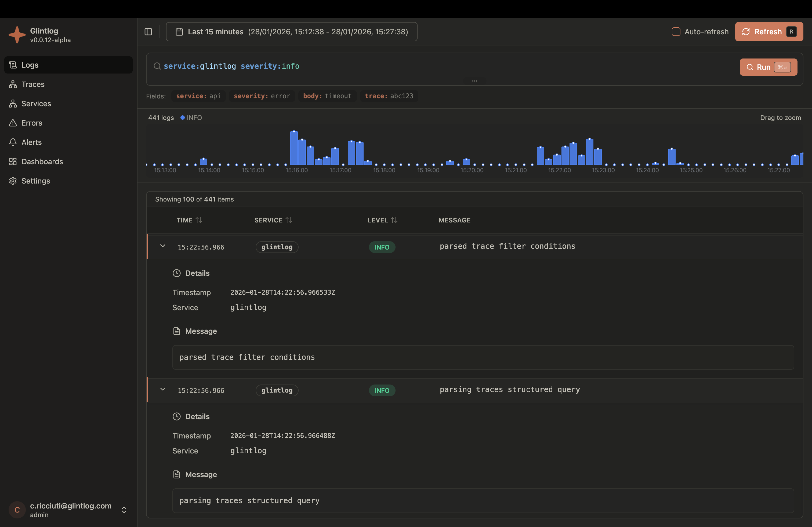The height and width of the screenshot is (527, 812).
Task: Collapse the expanded 'parsed trace filter conditions' log
Action: 162,246
